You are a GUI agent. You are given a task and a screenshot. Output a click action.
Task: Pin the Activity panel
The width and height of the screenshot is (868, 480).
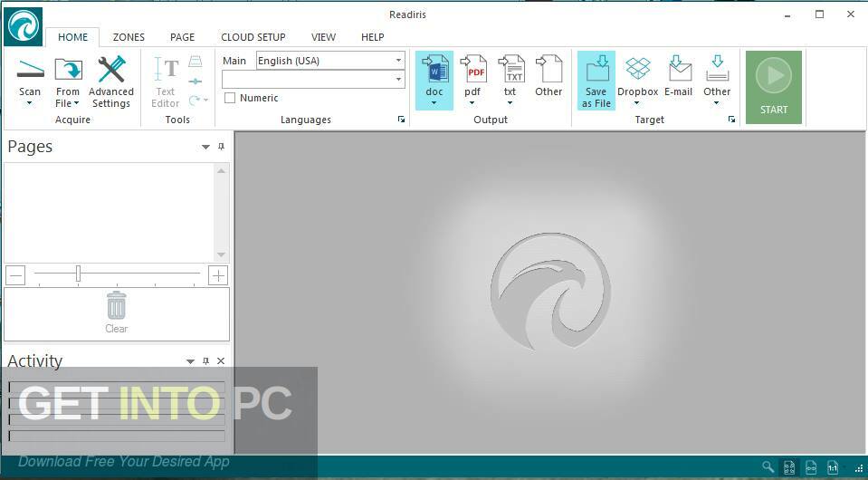[206, 361]
